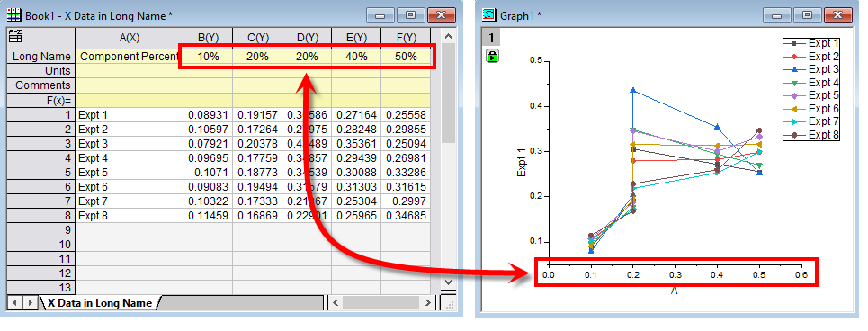Click the worksheet select-all grid icon

click(15, 38)
